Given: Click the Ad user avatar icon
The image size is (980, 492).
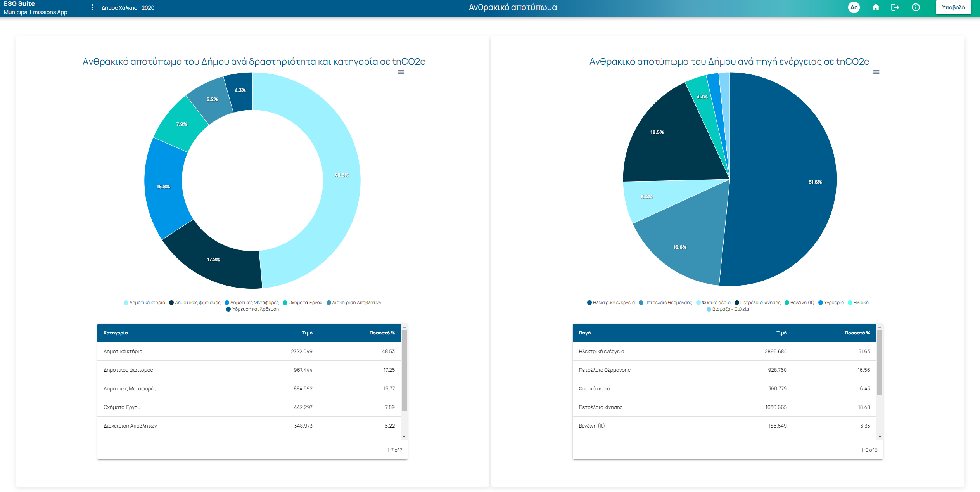Looking at the screenshot, I should (854, 7).
